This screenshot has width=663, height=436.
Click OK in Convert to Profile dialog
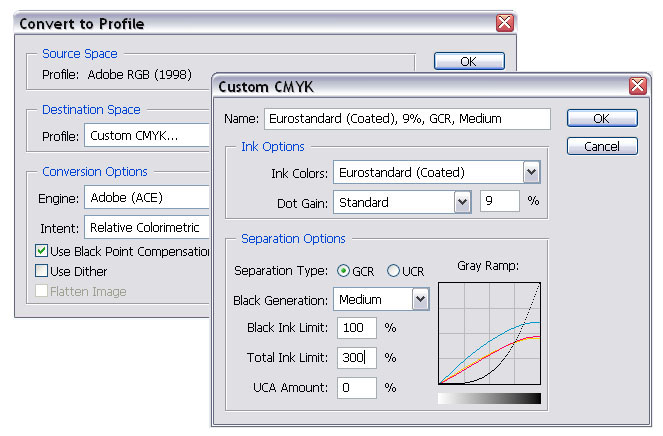point(469,61)
